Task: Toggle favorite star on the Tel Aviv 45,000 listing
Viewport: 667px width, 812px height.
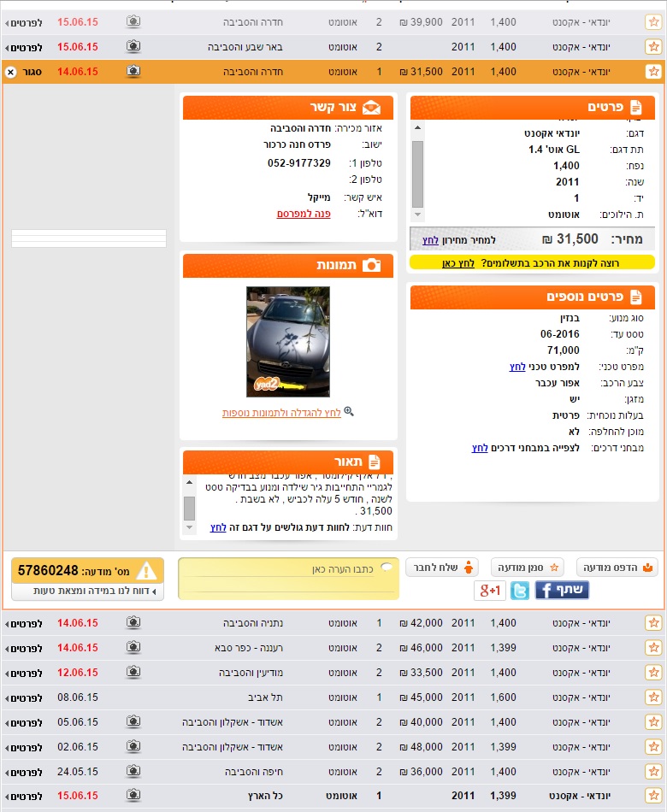Action: point(653,697)
